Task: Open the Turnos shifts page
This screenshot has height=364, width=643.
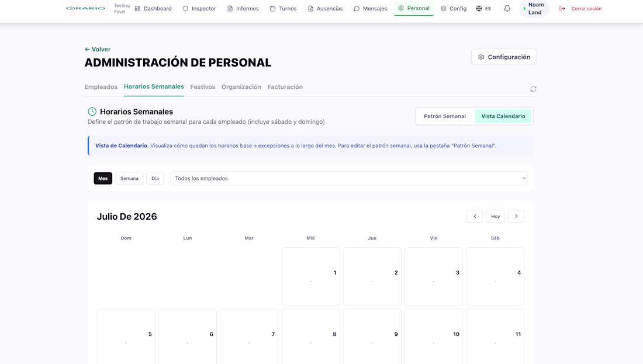Action: (x=283, y=9)
